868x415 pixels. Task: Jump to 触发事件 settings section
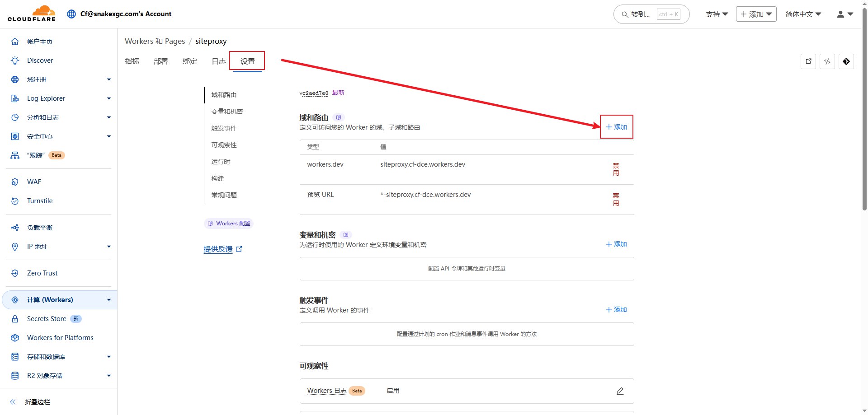point(224,128)
